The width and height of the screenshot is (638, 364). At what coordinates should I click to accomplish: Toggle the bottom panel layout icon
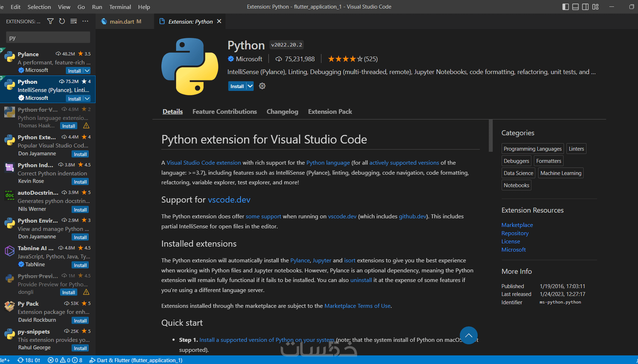575,7
